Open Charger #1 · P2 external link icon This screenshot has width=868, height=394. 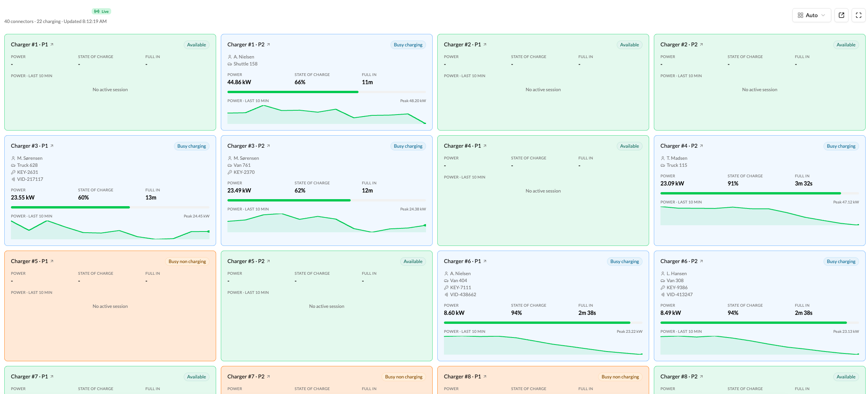pos(268,44)
